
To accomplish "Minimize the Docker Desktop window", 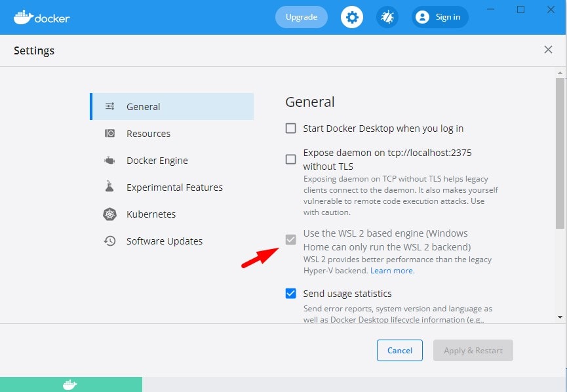I will point(491,9).
